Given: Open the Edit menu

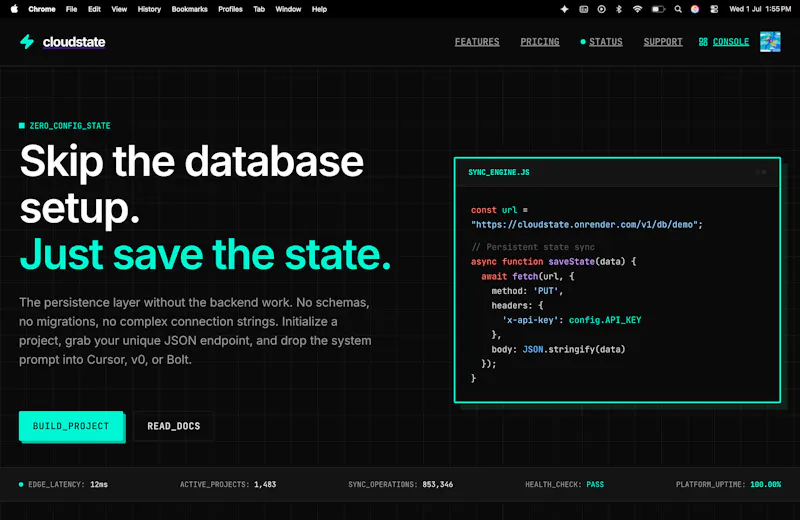Looking at the screenshot, I should (94, 9).
